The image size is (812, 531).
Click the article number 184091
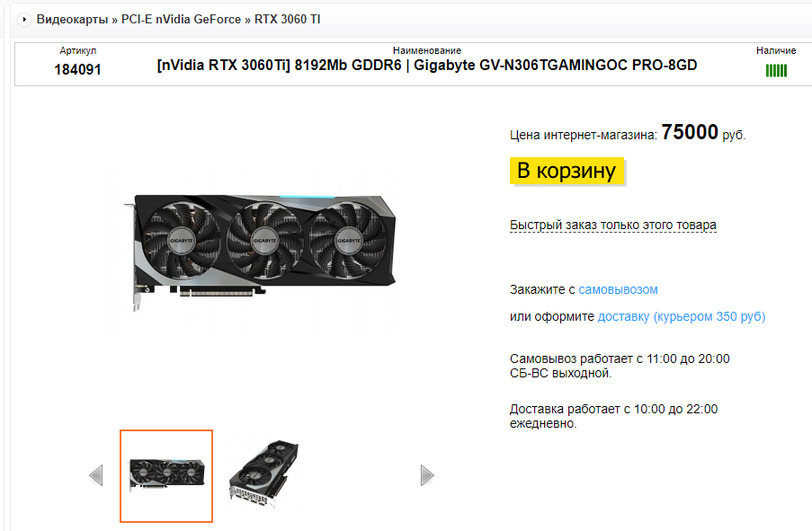point(77,69)
